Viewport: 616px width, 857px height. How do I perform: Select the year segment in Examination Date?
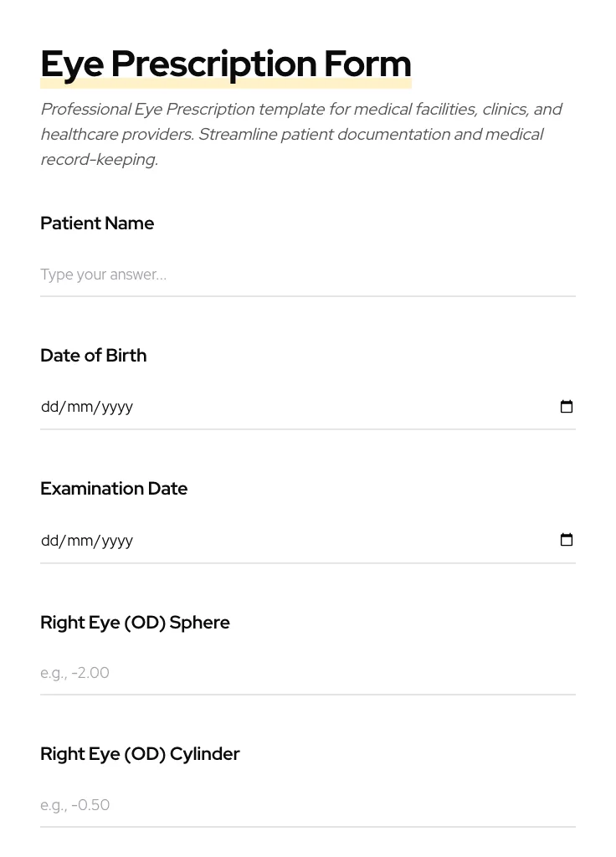point(117,540)
